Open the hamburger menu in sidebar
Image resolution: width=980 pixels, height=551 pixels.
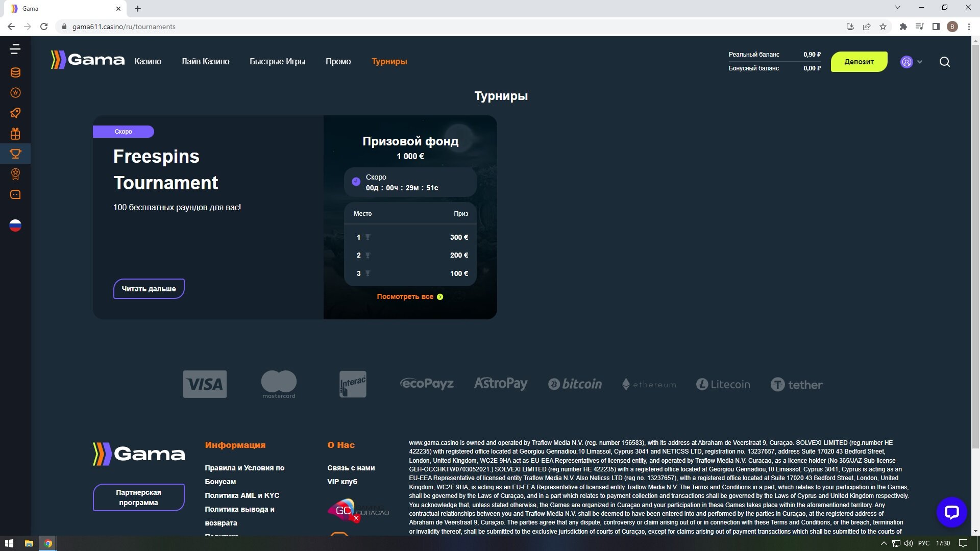(15, 49)
